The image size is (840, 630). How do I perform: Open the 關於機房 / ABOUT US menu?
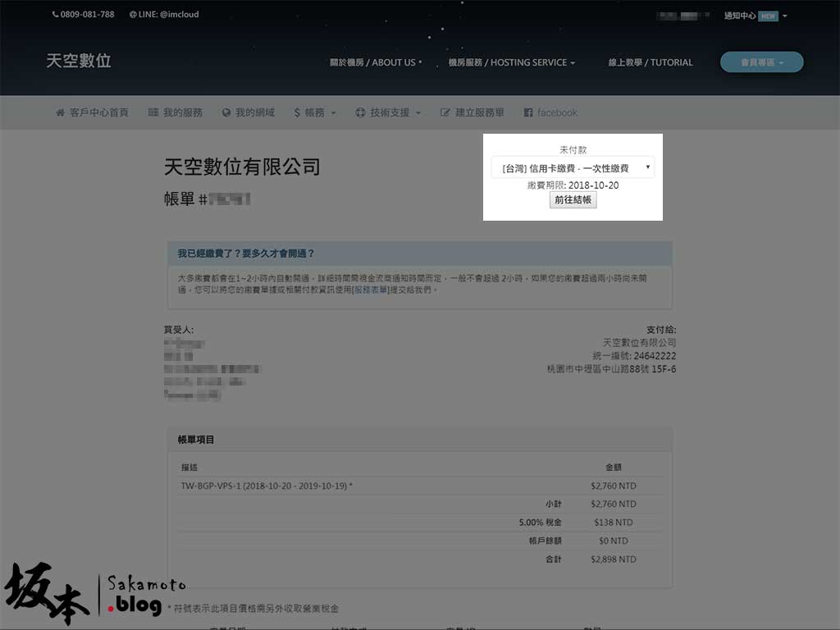(376, 62)
